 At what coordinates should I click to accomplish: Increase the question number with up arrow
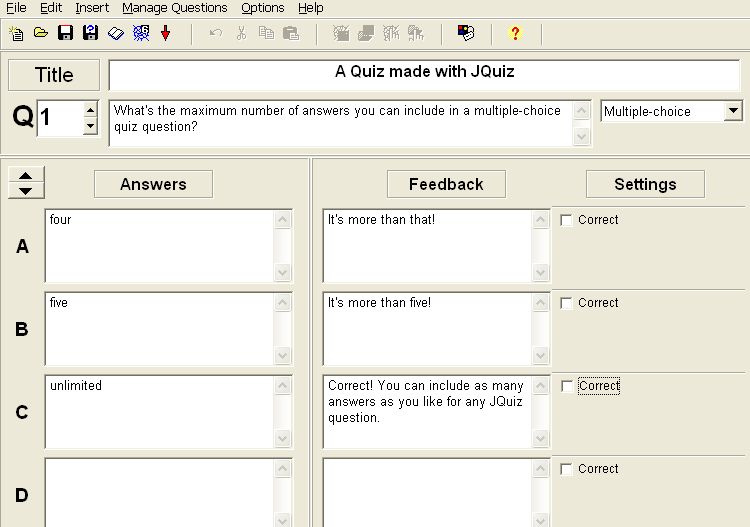coord(90,110)
